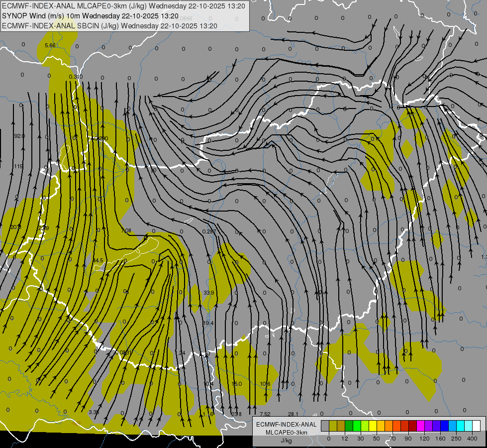The width and height of the screenshot is (487, 448).
Task: Click the olive swatch in the legend
Action: [333, 426]
